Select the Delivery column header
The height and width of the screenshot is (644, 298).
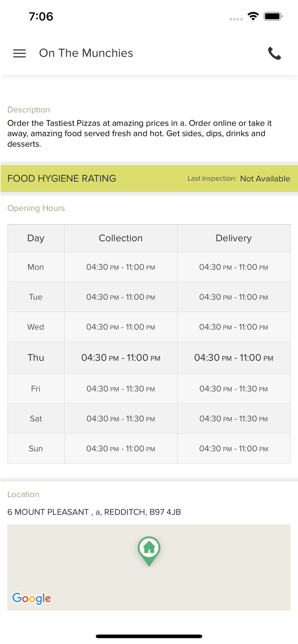(x=233, y=238)
